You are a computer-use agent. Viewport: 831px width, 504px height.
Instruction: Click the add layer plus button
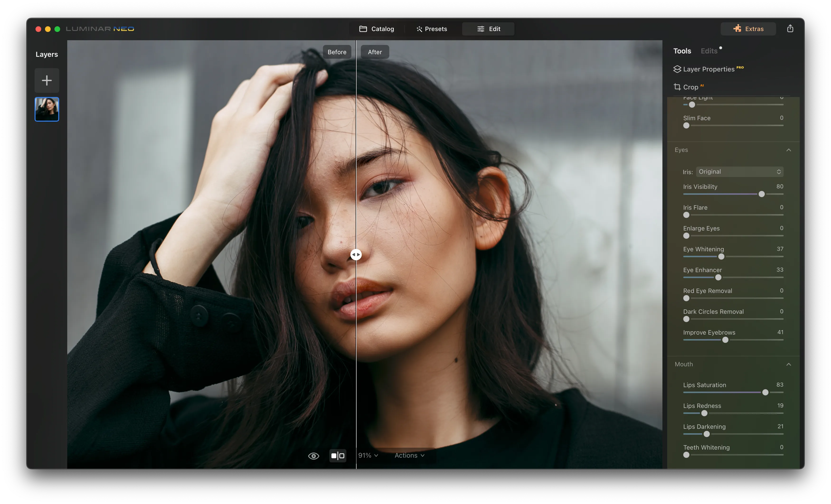click(47, 80)
